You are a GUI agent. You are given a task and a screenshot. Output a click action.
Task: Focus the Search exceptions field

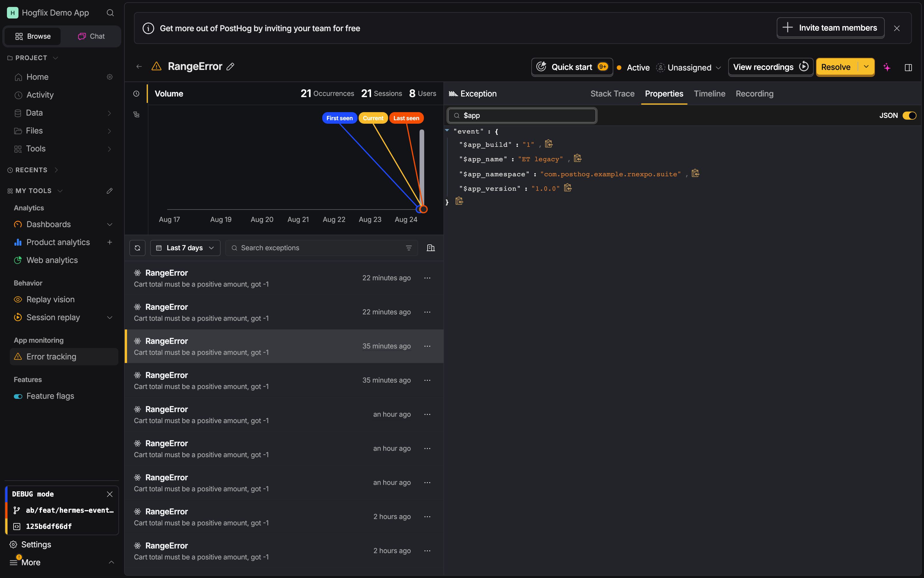tap(321, 248)
